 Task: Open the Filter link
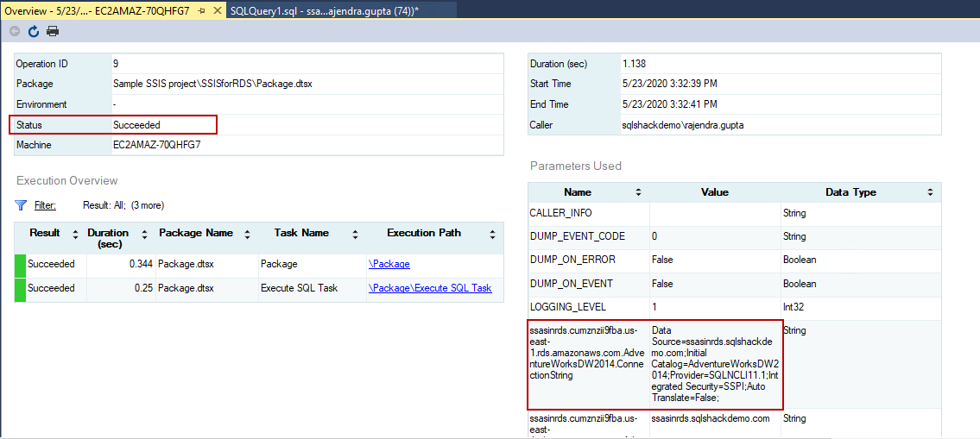coord(45,204)
